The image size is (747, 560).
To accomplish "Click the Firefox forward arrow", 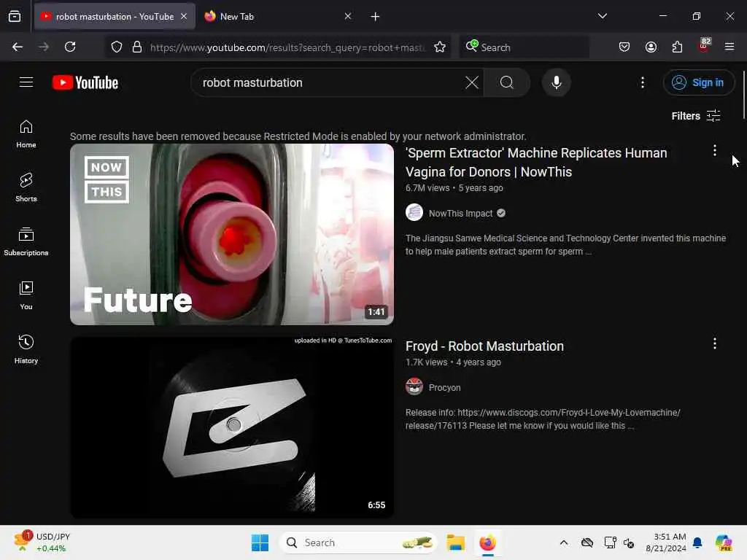I will tap(44, 47).
